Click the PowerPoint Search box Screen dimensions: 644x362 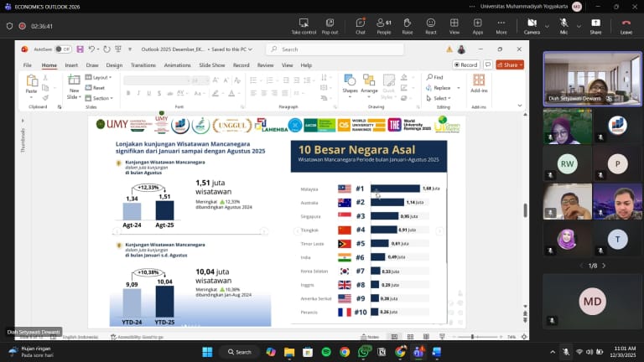tap(335, 49)
